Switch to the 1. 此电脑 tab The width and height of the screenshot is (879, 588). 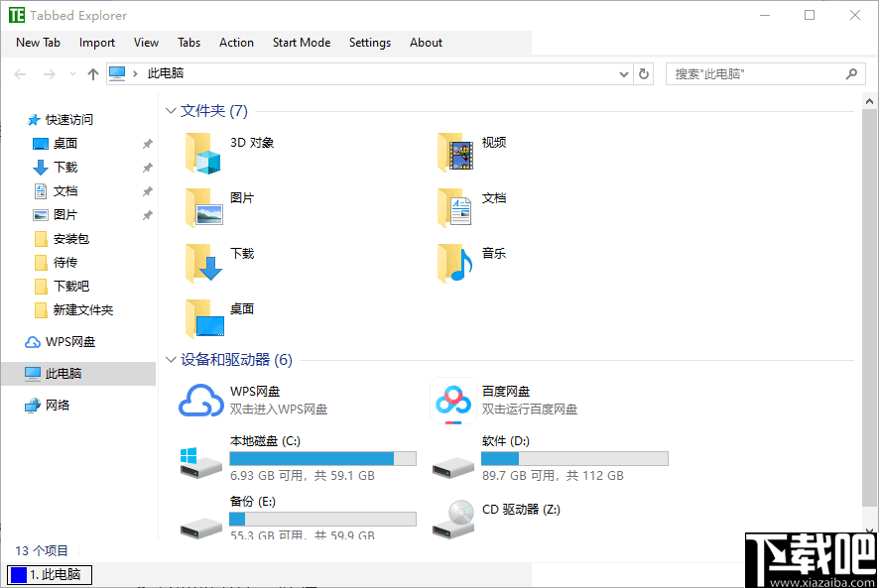[50, 574]
